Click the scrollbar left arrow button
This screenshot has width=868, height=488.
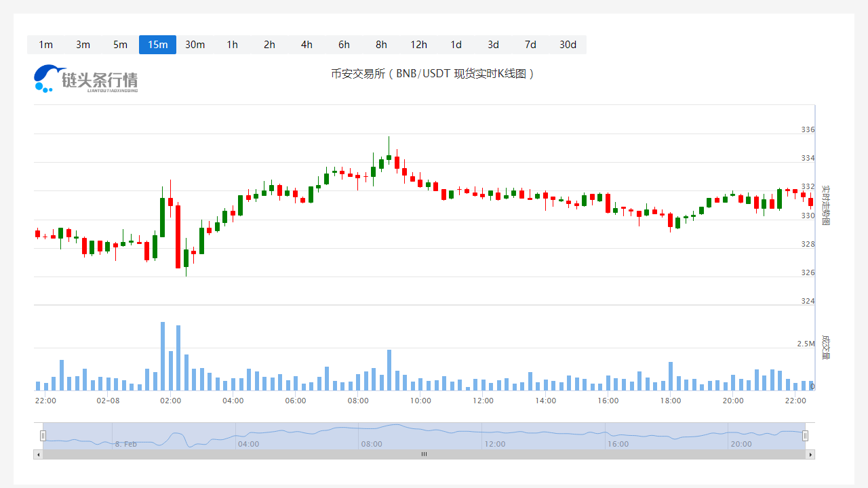tap(38, 454)
